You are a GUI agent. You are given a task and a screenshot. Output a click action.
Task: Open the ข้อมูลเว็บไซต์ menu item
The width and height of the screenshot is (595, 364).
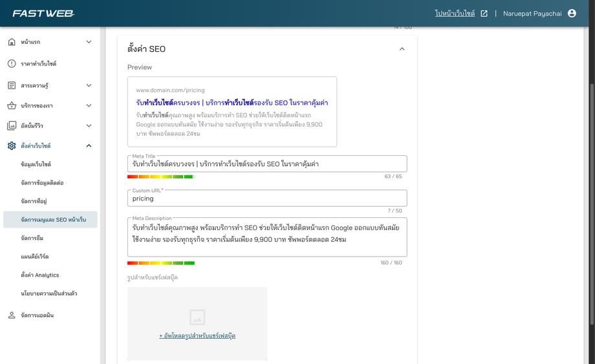[36, 164]
